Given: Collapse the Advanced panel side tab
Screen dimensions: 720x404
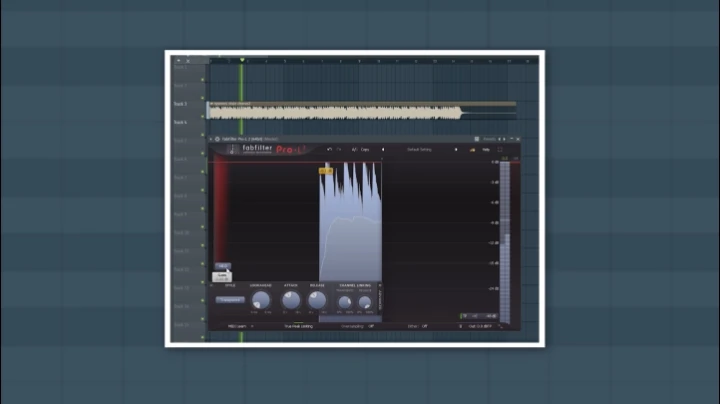Looking at the screenshot, I should pos(380,299).
